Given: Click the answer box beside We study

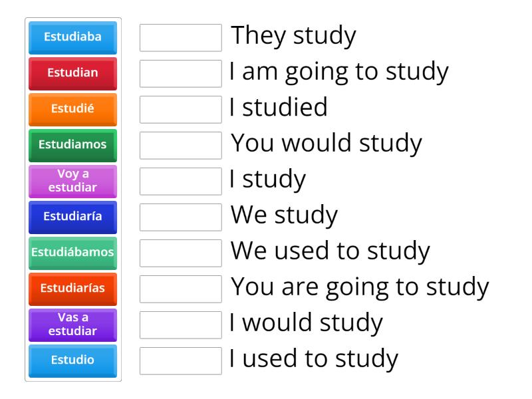Looking at the screenshot, I should (180, 217).
